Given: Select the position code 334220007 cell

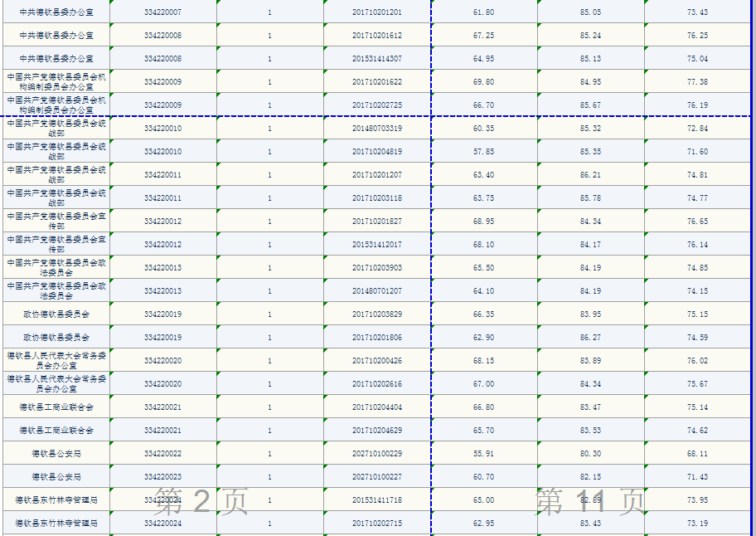Looking at the screenshot, I should point(162,12).
